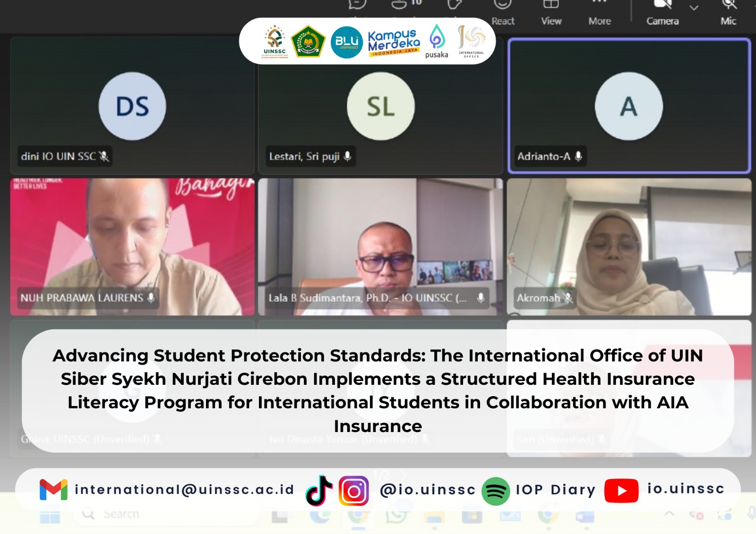Click the Raise hand icon
The image size is (756, 534).
455,5
